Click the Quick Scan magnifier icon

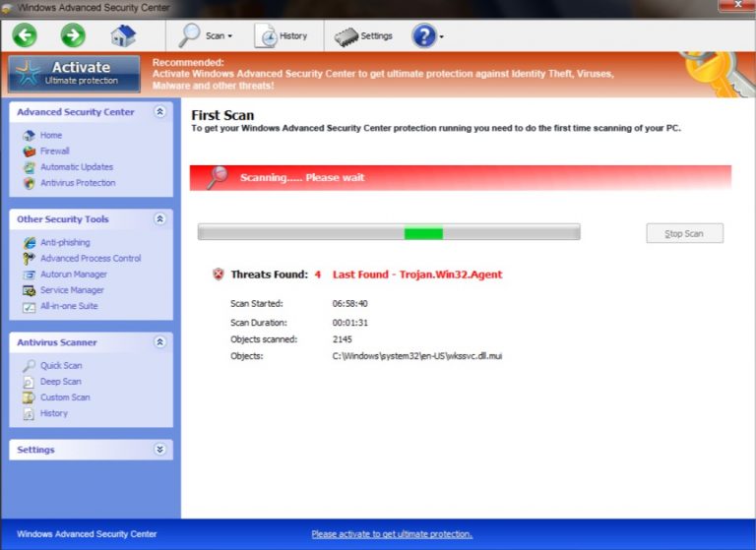[x=29, y=365]
